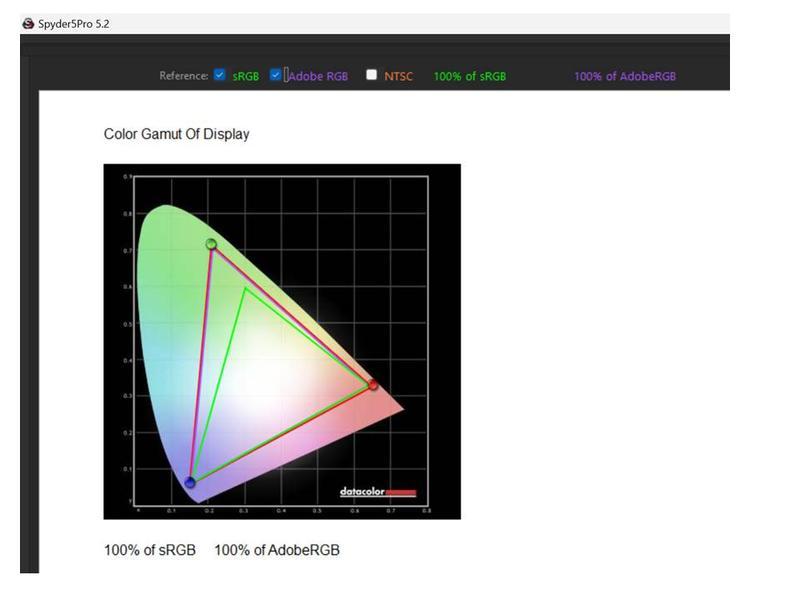Enable the NTSC reference checkbox

coord(372,75)
